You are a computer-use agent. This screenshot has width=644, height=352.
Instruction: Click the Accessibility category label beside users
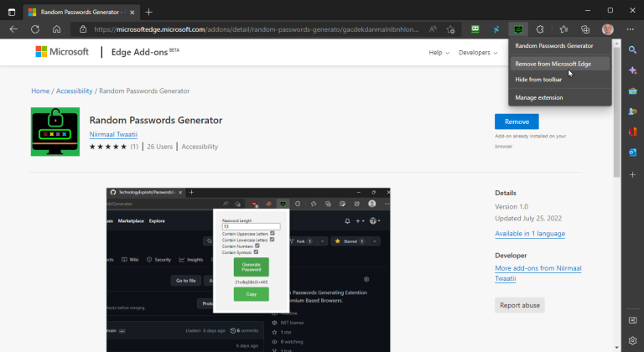pos(200,147)
